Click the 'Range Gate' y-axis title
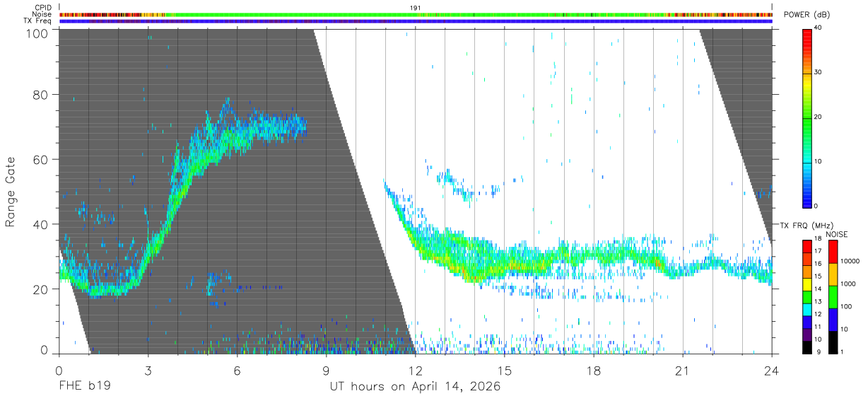The image size is (868, 401). [11, 192]
